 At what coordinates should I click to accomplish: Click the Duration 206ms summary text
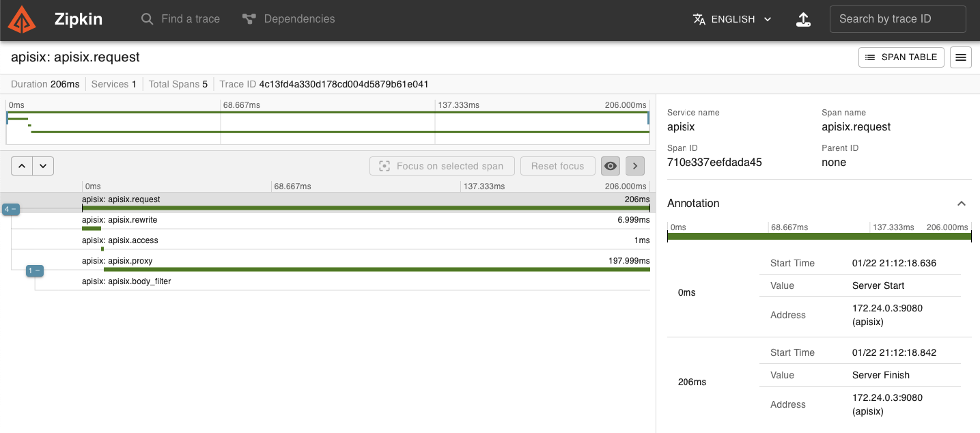(45, 84)
